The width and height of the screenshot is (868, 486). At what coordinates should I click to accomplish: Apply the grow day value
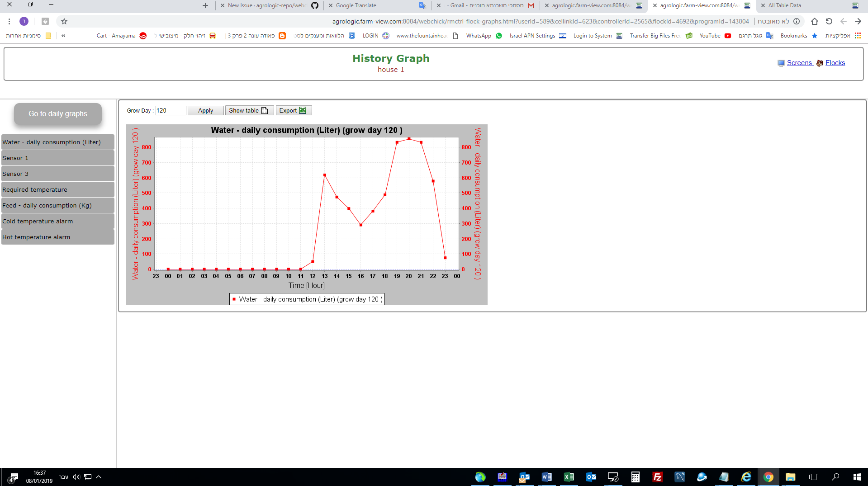[x=205, y=110]
